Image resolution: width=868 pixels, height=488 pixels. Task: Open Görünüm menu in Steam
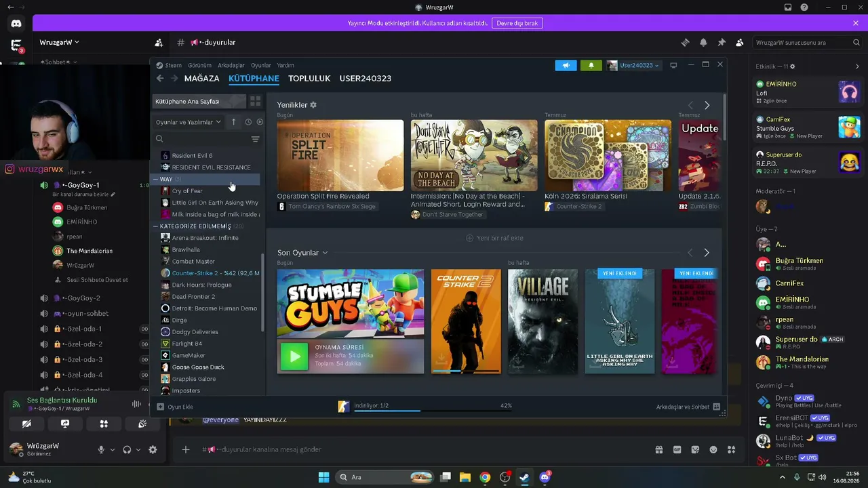click(x=199, y=65)
